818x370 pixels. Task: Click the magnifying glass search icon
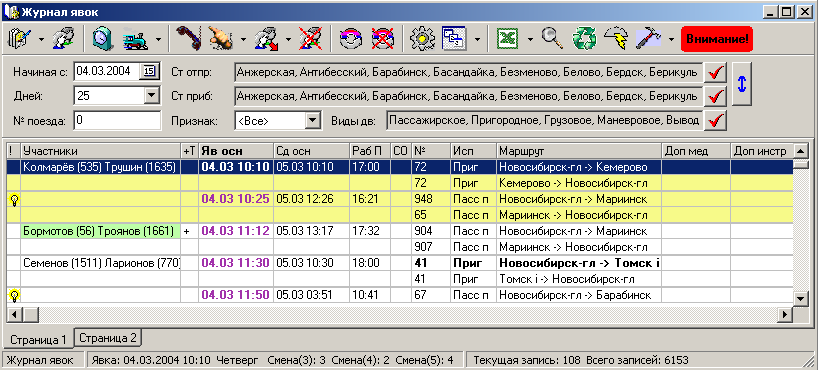[552, 39]
